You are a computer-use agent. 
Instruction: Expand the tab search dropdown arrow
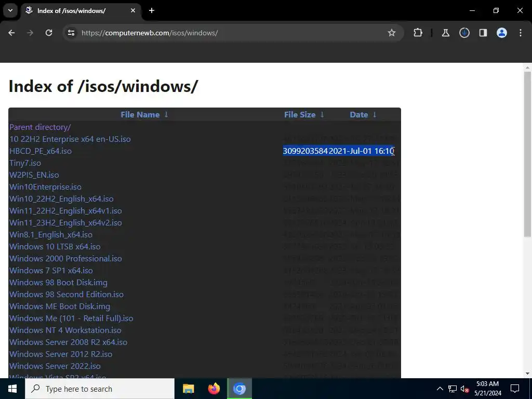click(10, 10)
